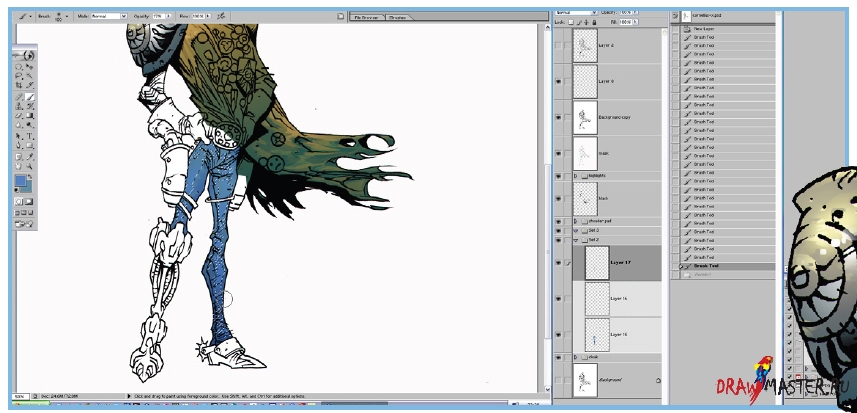This screenshot has height=413, width=857.
Task: Enable airbrush in the options bar
Action: [221, 16]
